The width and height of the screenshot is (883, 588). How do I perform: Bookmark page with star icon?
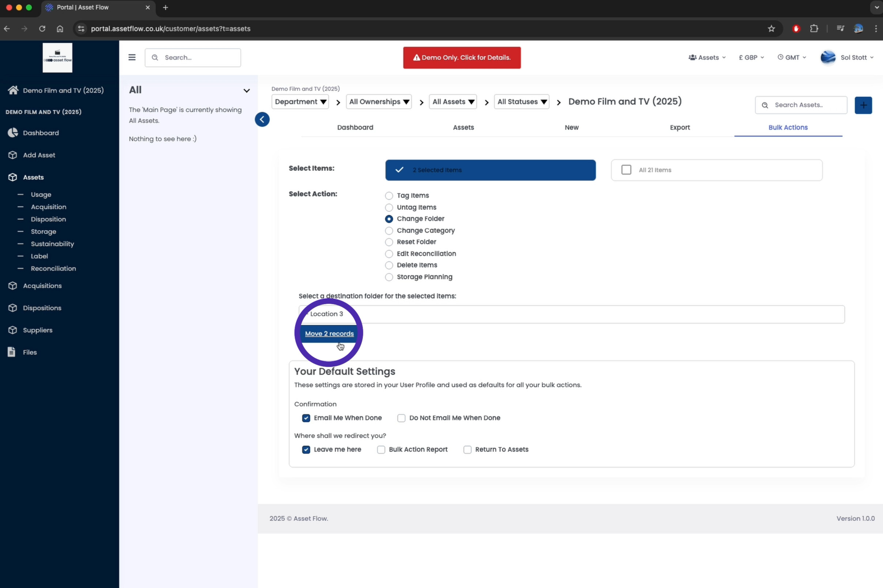[x=771, y=28]
